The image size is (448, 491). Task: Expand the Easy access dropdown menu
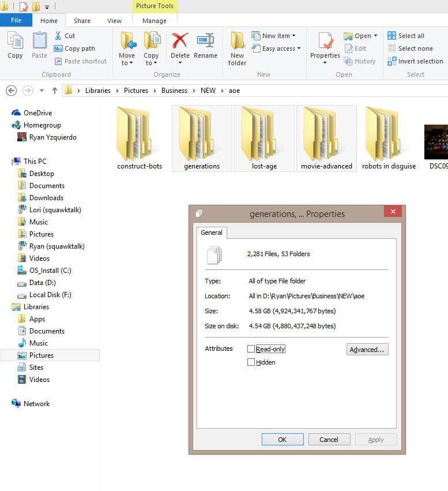point(276,48)
